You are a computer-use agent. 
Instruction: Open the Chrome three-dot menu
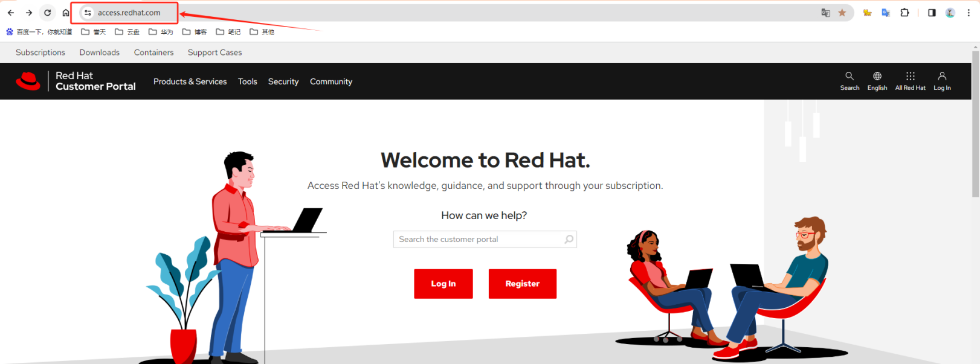click(969, 13)
